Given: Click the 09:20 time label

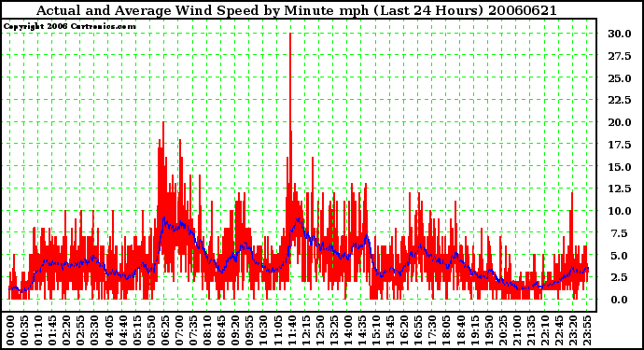Looking at the screenshot, I should click(235, 330).
